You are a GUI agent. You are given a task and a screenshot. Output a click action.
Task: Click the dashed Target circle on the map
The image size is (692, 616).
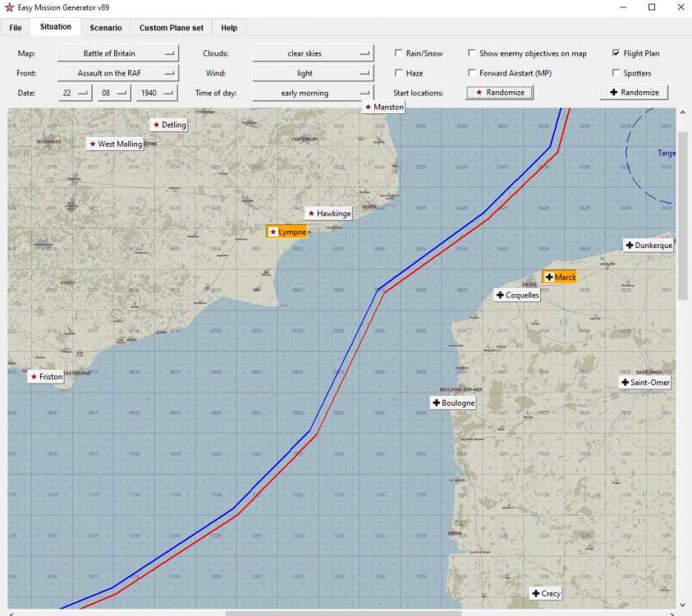pyautogui.click(x=650, y=155)
